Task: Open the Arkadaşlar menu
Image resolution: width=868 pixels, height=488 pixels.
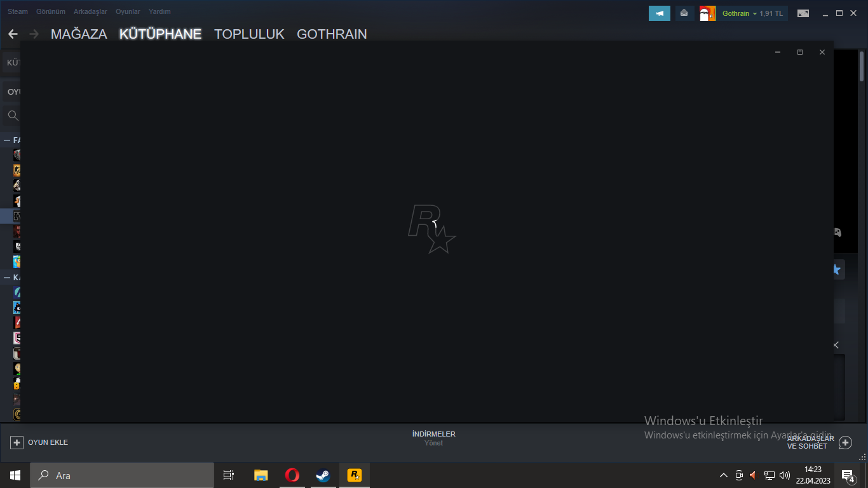Action: click(x=90, y=11)
